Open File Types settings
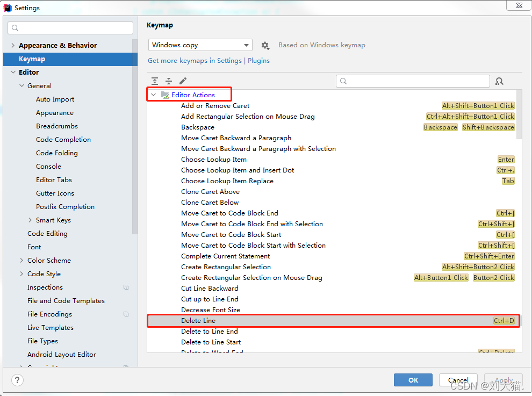 [x=43, y=341]
